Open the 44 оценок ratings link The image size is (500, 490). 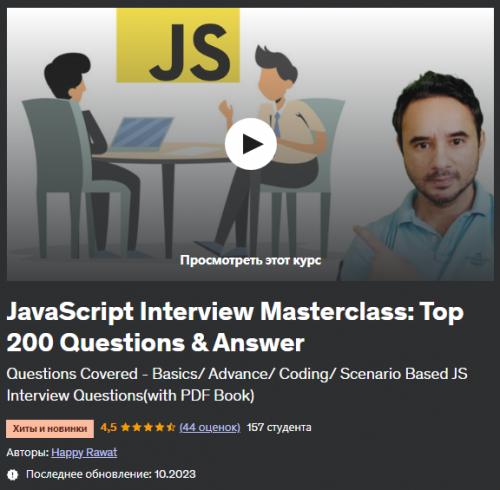210,427
